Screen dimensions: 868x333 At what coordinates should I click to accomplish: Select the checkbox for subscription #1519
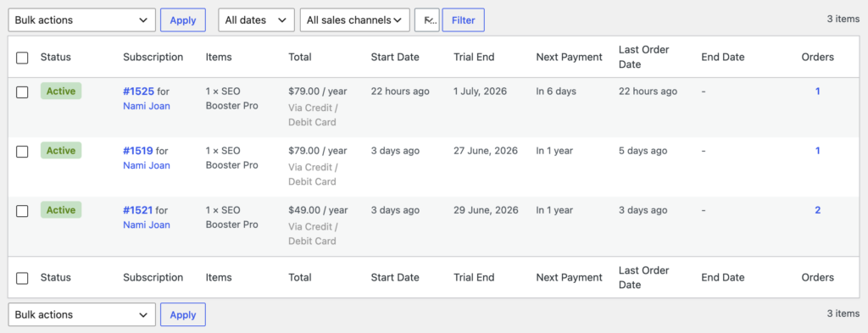click(22, 152)
